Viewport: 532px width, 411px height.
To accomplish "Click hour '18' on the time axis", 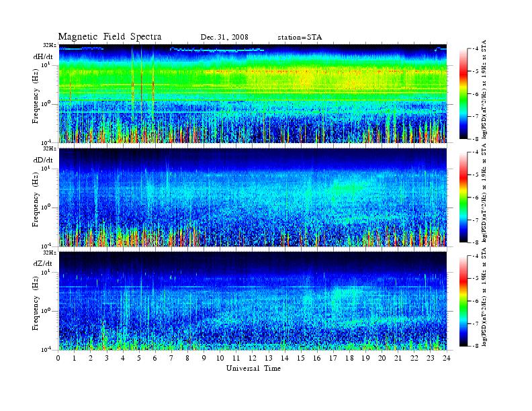I will point(349,358).
